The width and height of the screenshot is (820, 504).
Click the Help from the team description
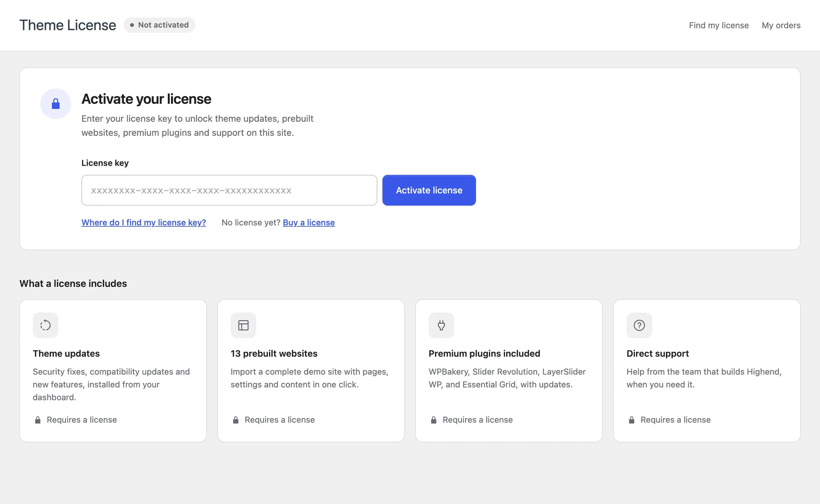[x=704, y=378]
